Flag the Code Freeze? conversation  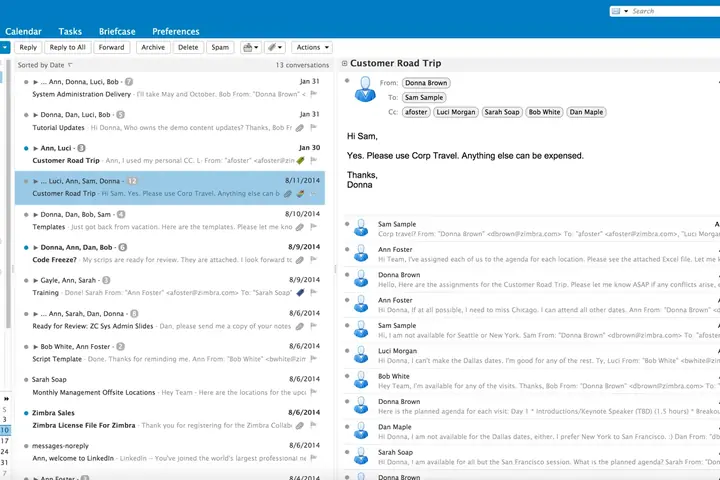pos(314,260)
